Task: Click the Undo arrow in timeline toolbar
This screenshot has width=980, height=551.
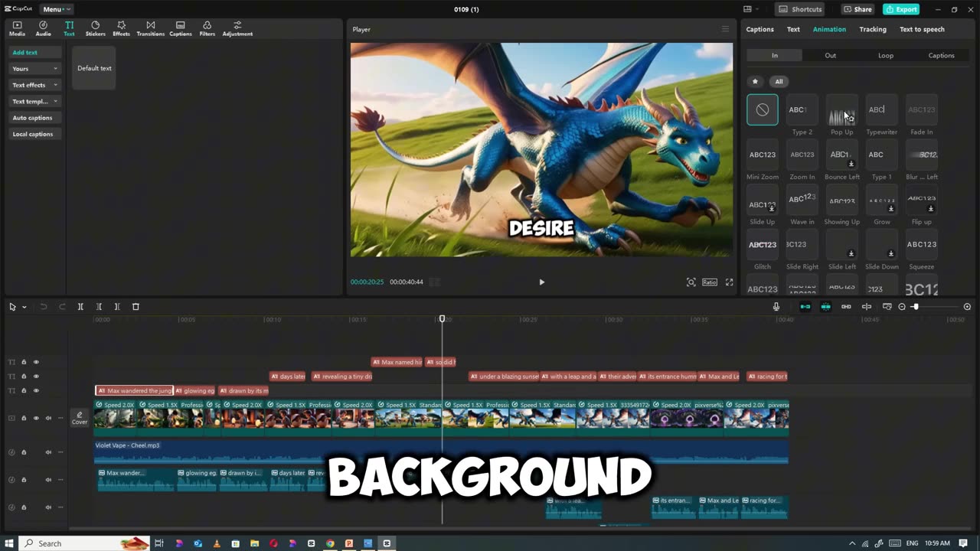Action: (44, 307)
